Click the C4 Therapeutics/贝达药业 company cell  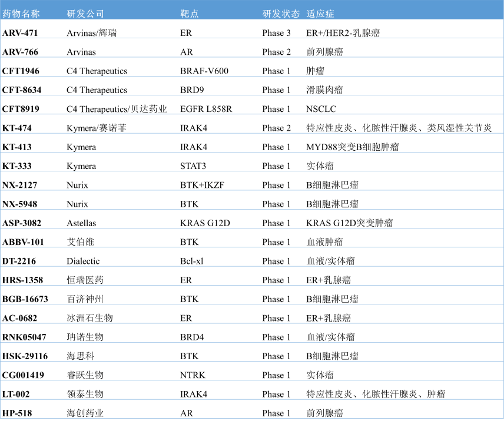[x=117, y=109]
